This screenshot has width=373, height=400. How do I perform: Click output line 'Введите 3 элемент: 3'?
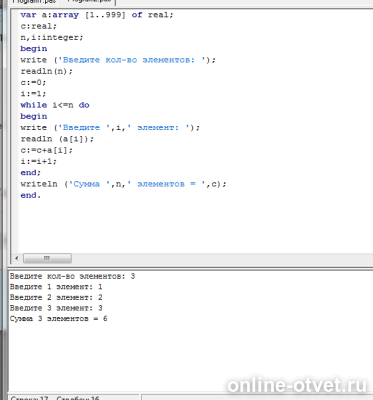[x=56, y=308]
